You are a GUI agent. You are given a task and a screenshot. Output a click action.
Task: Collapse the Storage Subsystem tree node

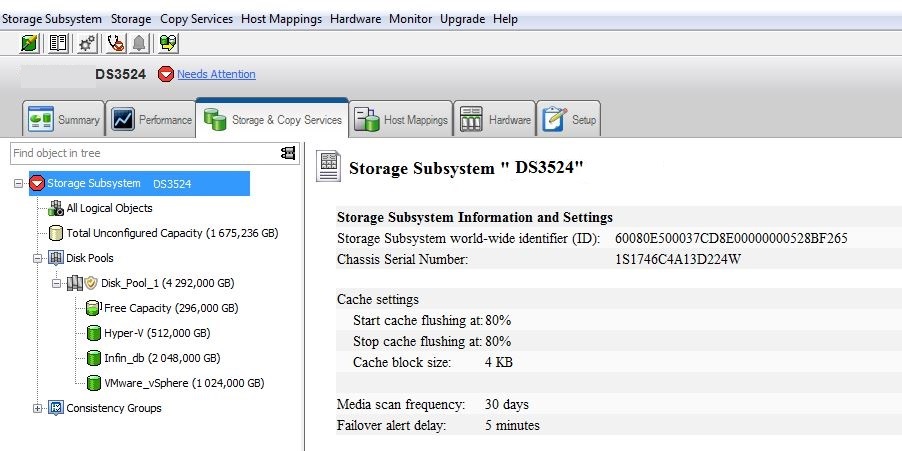tap(18, 184)
